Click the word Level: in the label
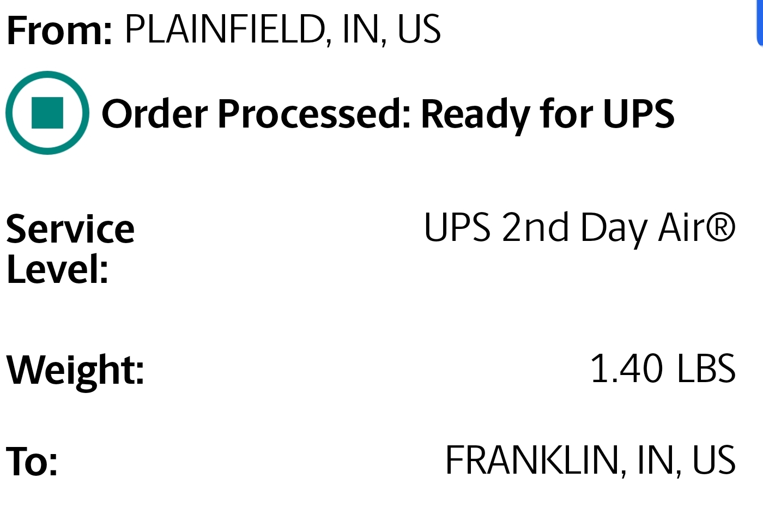Image resolution: width=763 pixels, height=532 pixels. click(57, 269)
